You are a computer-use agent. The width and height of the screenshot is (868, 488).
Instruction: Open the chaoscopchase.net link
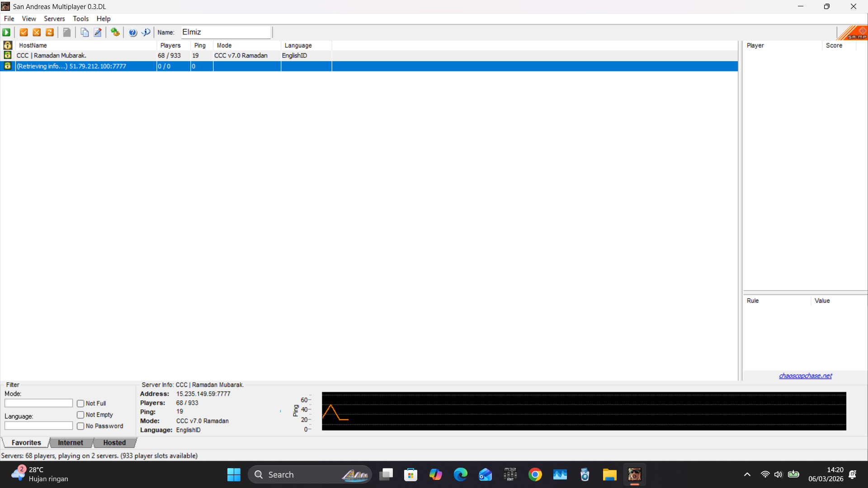tap(805, 375)
